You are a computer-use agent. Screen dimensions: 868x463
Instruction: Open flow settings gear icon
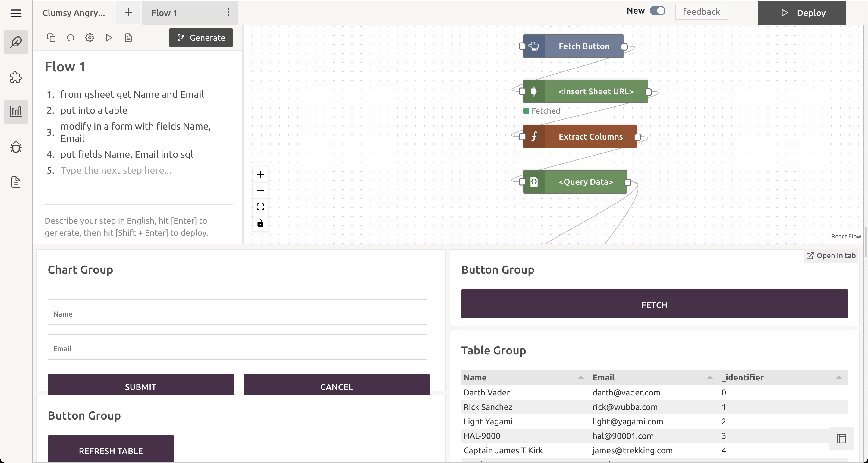pyautogui.click(x=90, y=38)
